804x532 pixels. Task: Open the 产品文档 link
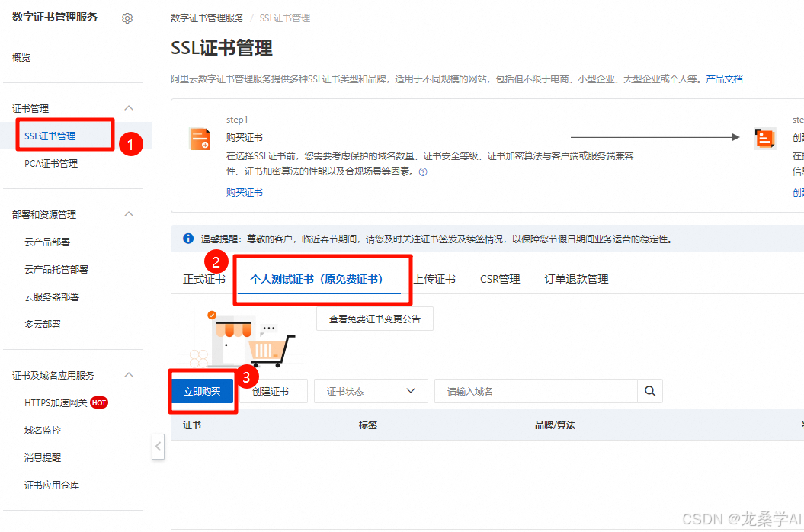point(724,79)
